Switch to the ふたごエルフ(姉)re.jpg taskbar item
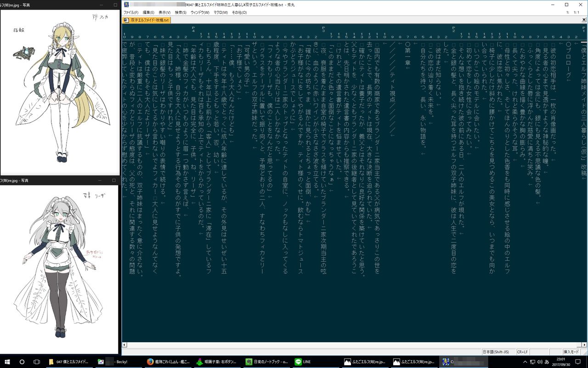The height and width of the screenshot is (368, 588). click(x=364, y=362)
